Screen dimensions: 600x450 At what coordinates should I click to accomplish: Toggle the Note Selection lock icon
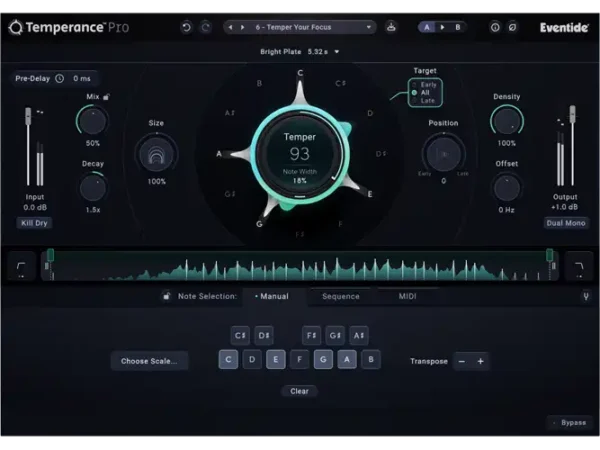pyautogui.click(x=166, y=296)
